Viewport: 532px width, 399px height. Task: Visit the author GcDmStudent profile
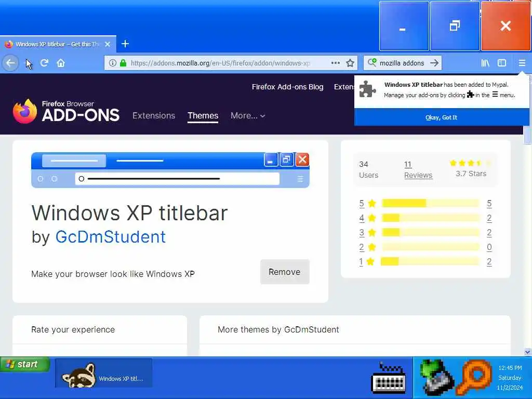(x=111, y=237)
